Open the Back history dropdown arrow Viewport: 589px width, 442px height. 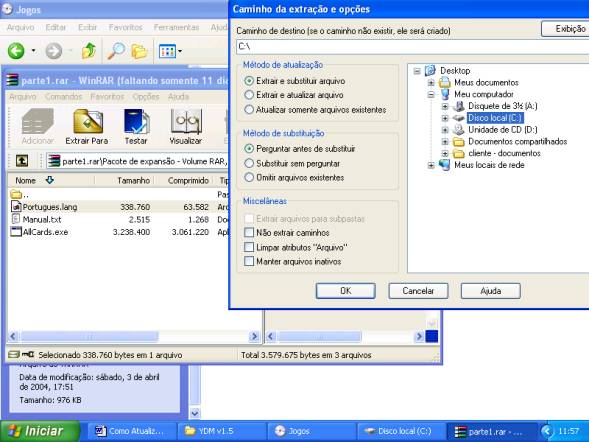(x=33, y=50)
